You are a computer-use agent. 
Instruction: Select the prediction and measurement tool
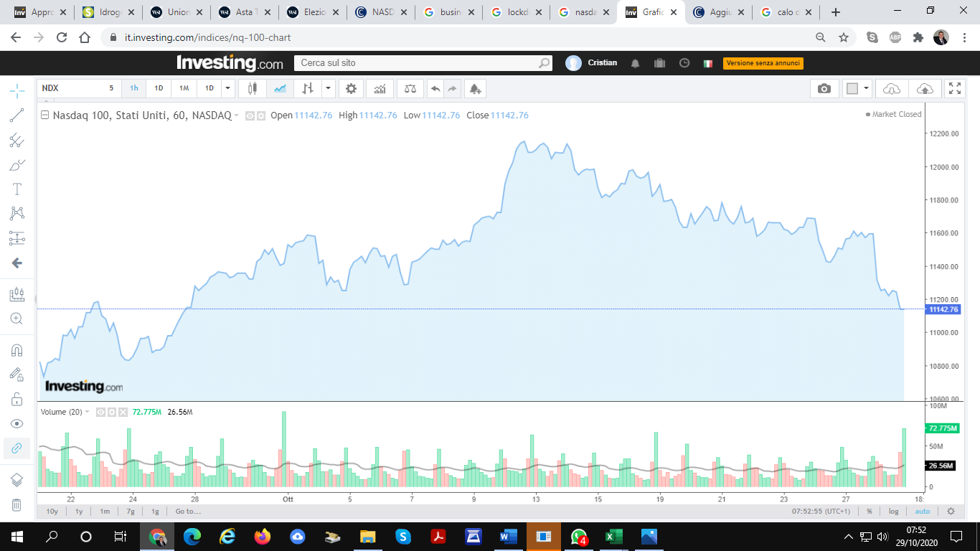(17, 237)
